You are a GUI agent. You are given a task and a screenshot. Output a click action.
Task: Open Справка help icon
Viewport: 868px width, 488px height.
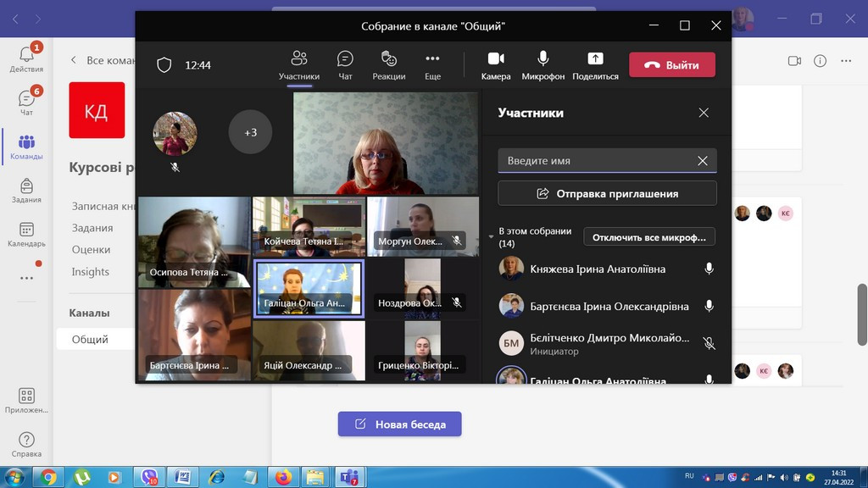(x=26, y=443)
